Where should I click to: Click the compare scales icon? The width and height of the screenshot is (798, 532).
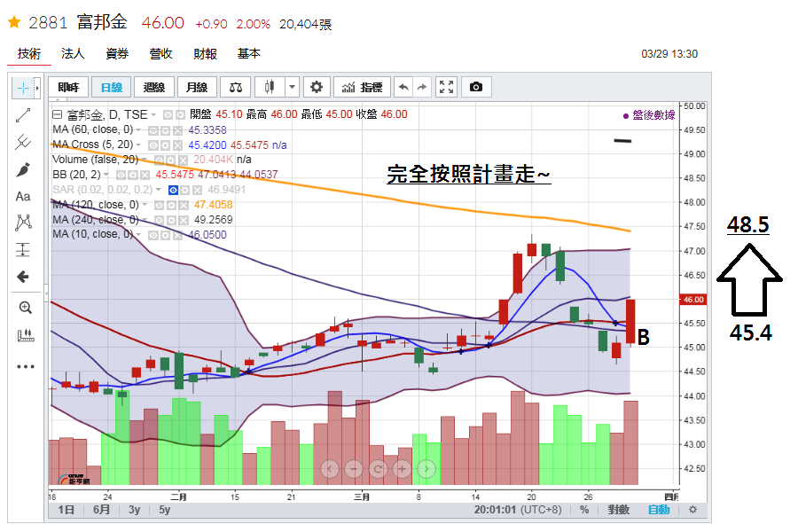click(x=236, y=87)
